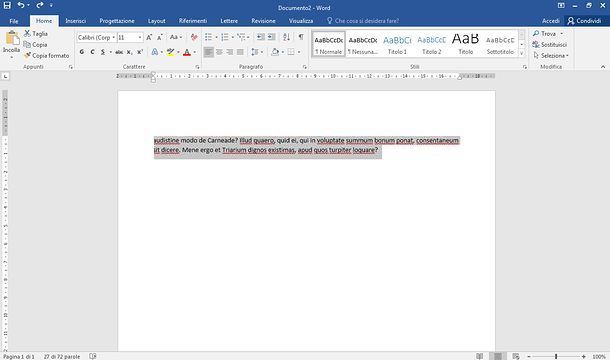
Task: Align text left
Action: (x=209, y=52)
